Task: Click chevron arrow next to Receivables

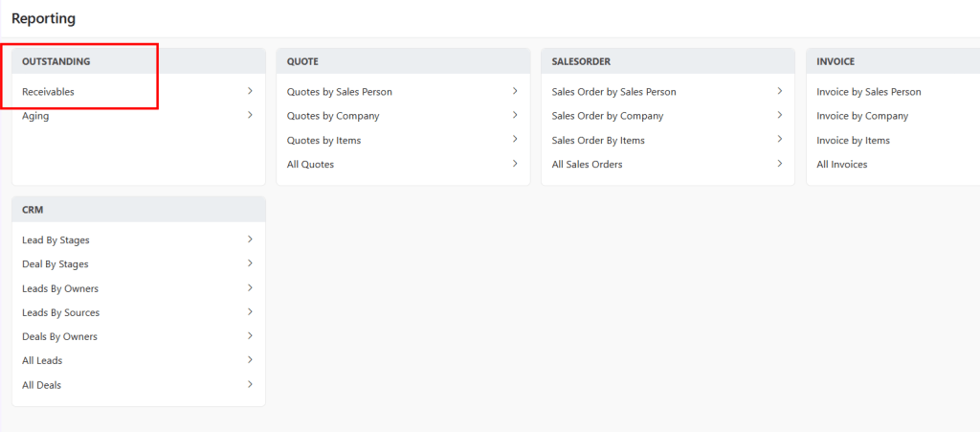Action: 250,91
